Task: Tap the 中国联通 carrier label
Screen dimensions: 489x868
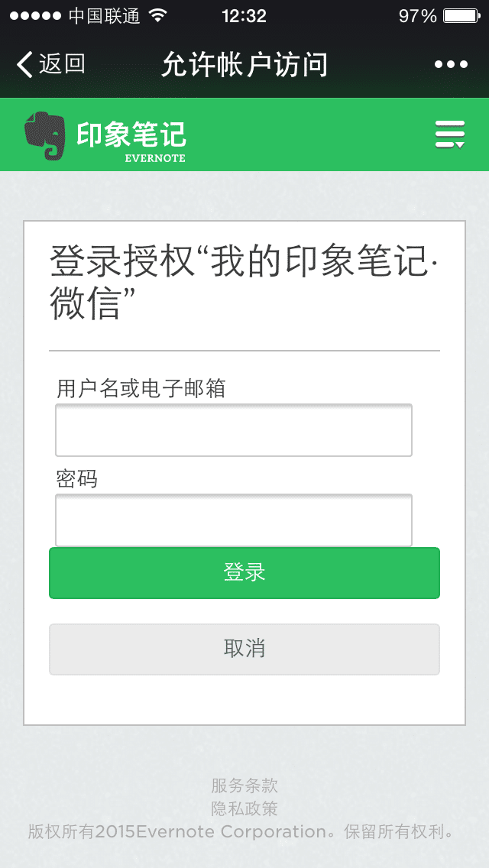Action: [x=104, y=16]
